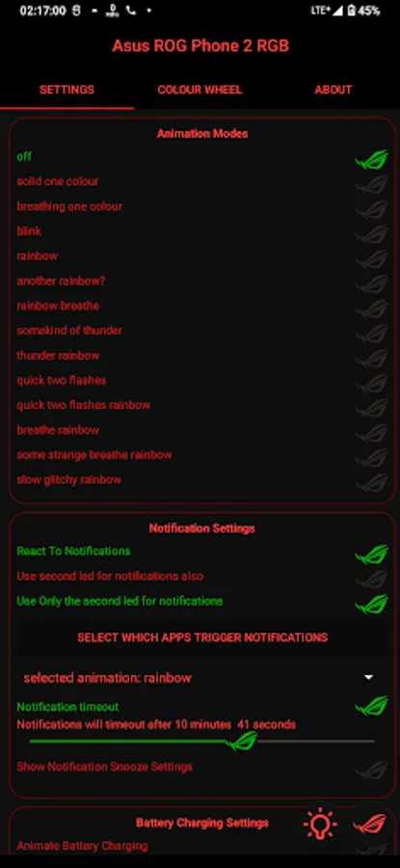Enable Use second led for notifications also
This screenshot has width=400, height=868.
tap(371, 580)
